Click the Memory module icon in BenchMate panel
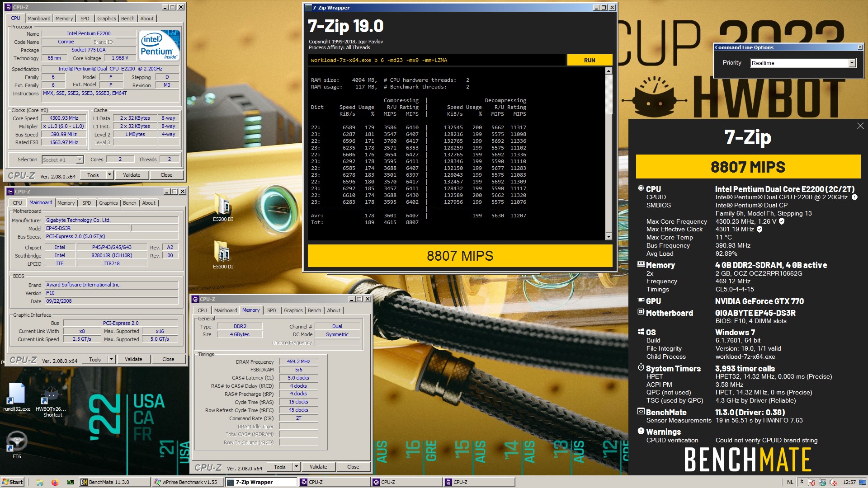The height and width of the screenshot is (488, 868). [x=641, y=264]
